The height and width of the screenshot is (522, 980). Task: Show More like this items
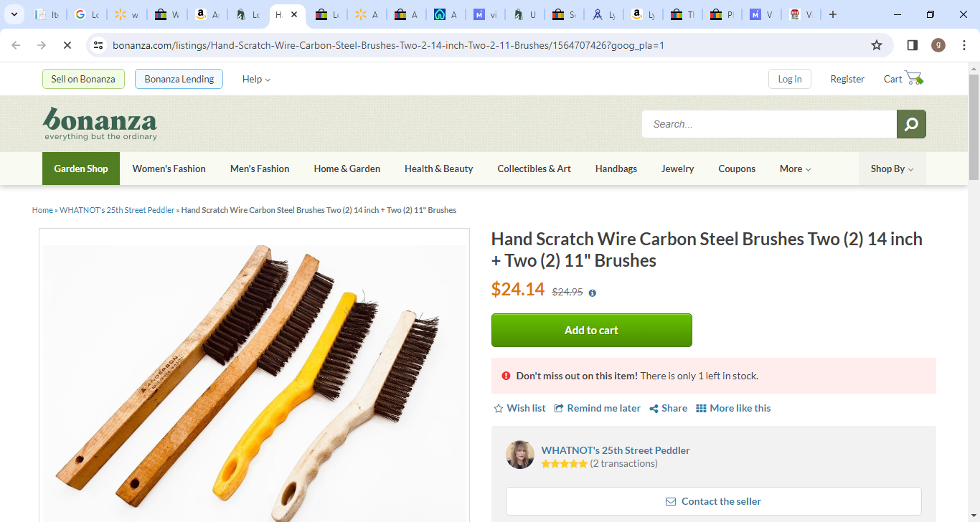click(733, 408)
